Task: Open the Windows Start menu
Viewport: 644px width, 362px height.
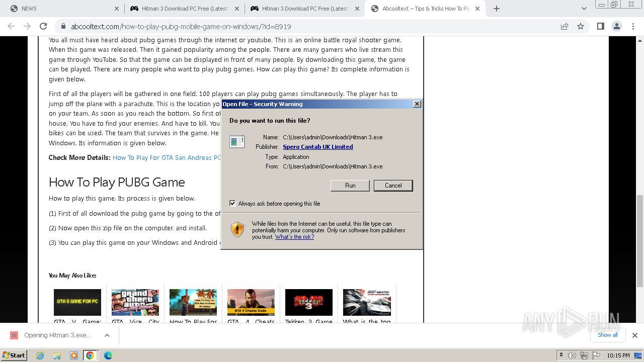Action: (x=14, y=355)
